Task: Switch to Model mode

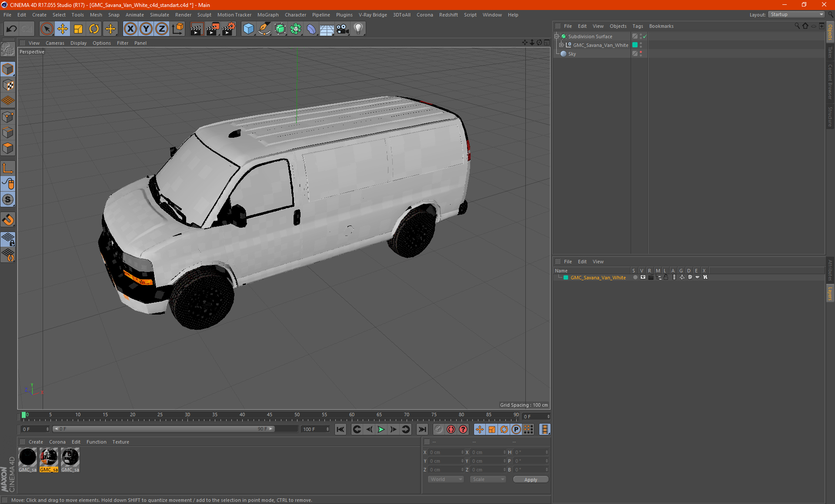Action: coord(8,69)
